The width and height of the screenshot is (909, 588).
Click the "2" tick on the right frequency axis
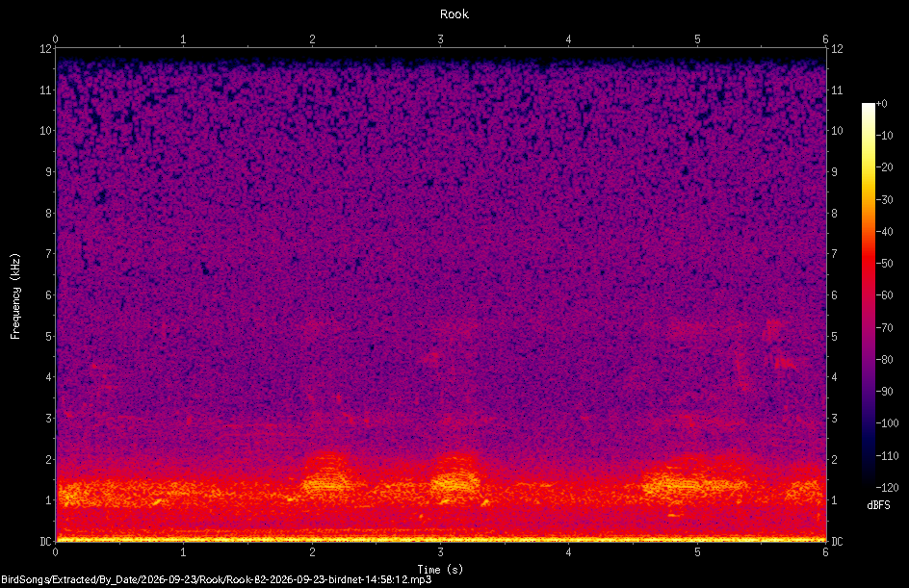(x=835, y=459)
